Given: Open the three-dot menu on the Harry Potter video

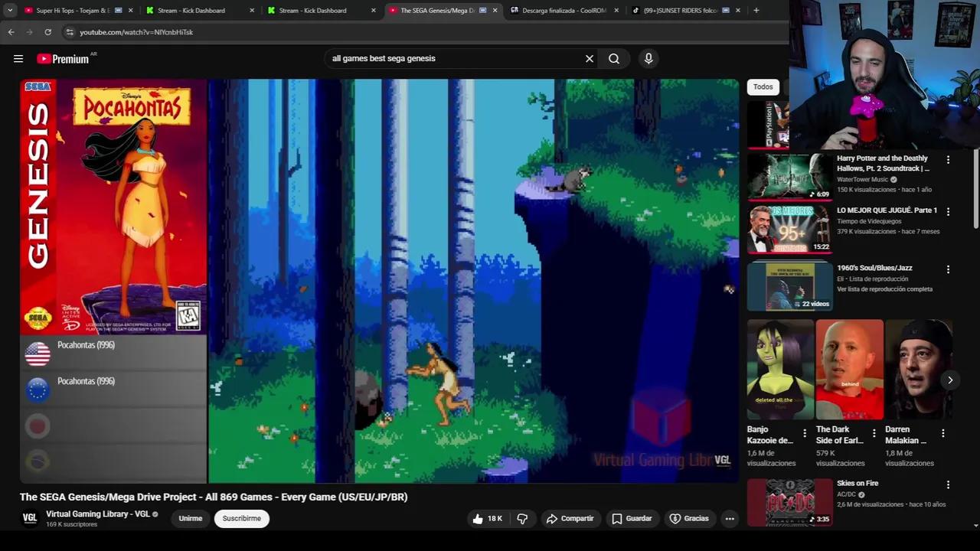Looking at the screenshot, I should (x=948, y=159).
